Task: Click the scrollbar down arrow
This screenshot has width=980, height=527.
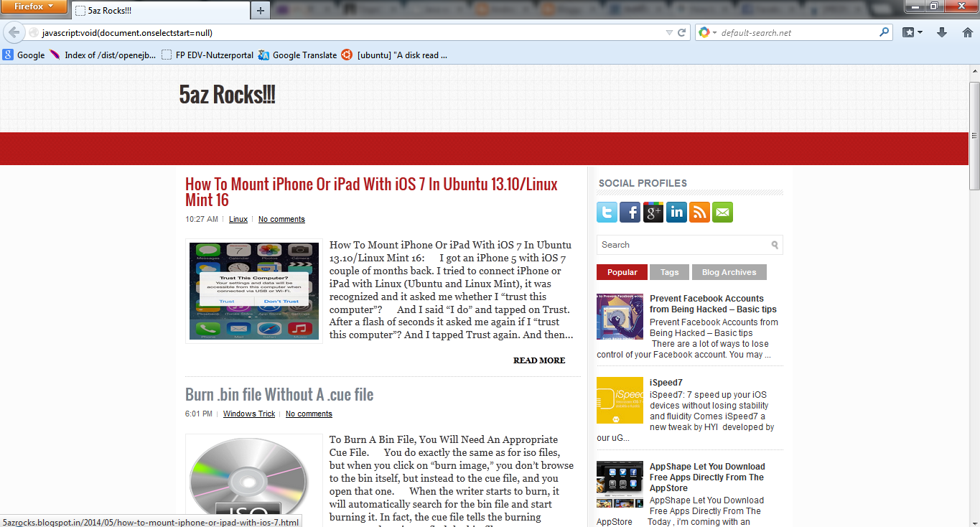Action: (974, 521)
